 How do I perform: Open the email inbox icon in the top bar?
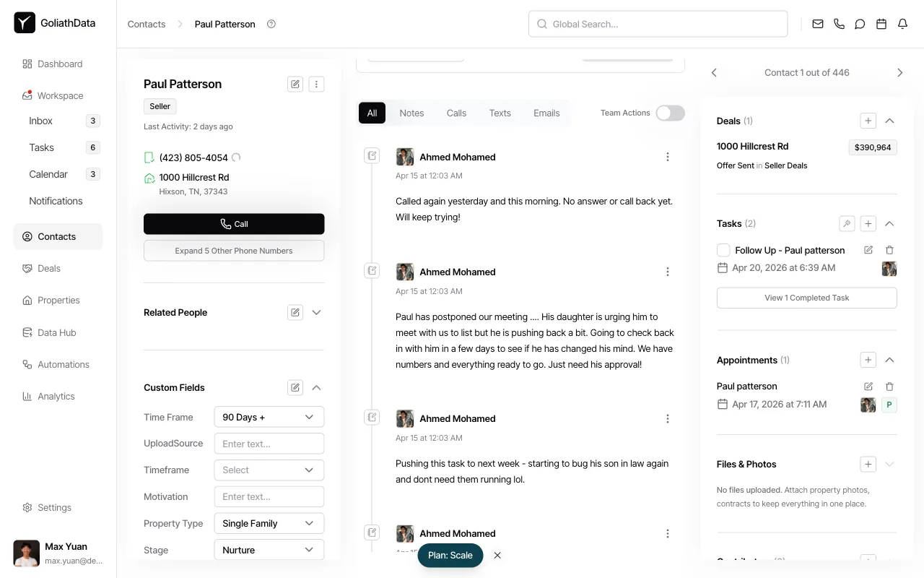click(x=817, y=24)
